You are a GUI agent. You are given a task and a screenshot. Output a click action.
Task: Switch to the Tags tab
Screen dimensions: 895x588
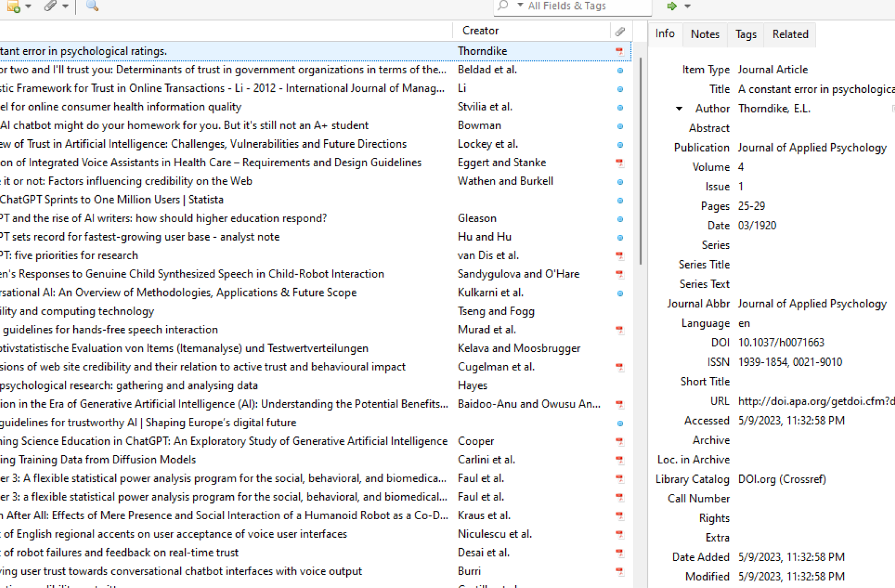tap(745, 34)
